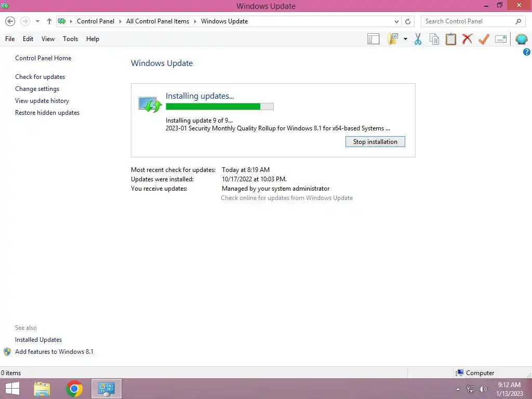532x399 pixels.
Task: Expand arrow after All Control Panel Items
Action: pos(195,21)
